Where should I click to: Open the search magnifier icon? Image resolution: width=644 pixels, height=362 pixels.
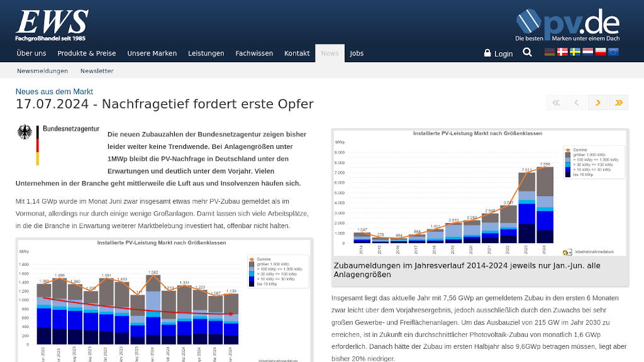528,53
